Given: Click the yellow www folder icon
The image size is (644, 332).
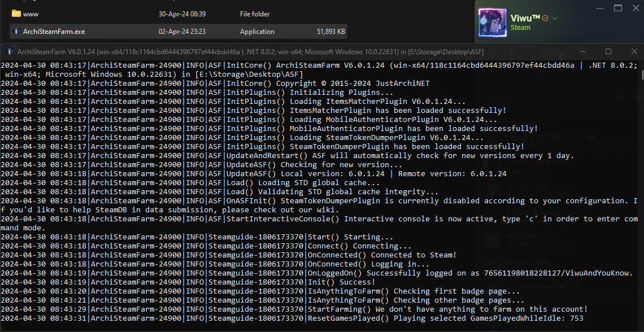Looking at the screenshot, I should tap(16, 14).
